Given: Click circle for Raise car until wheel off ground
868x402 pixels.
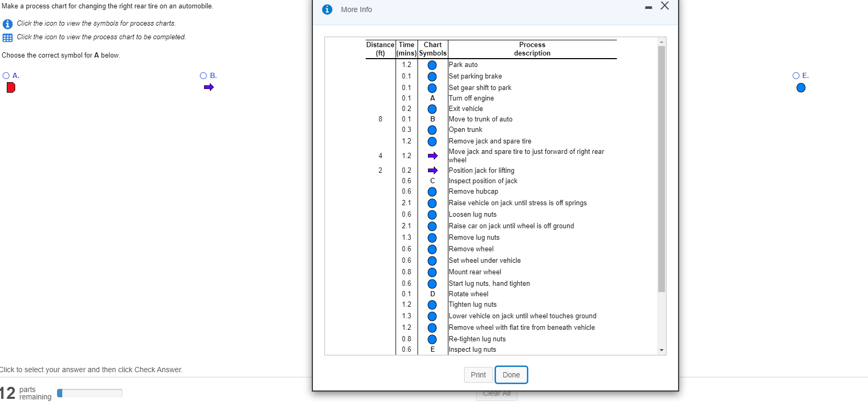Looking at the screenshot, I should click(432, 226).
